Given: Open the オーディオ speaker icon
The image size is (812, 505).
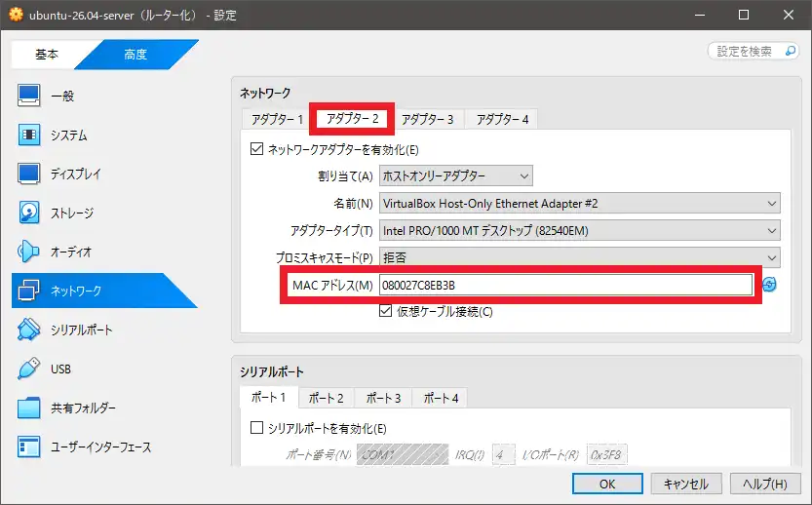Looking at the screenshot, I should coord(28,252).
